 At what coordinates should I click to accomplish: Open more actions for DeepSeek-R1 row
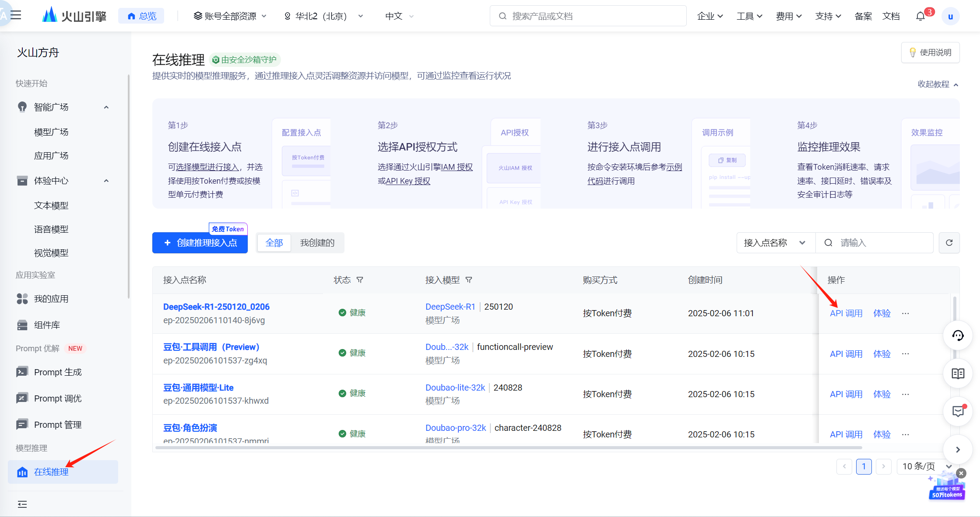(906, 313)
